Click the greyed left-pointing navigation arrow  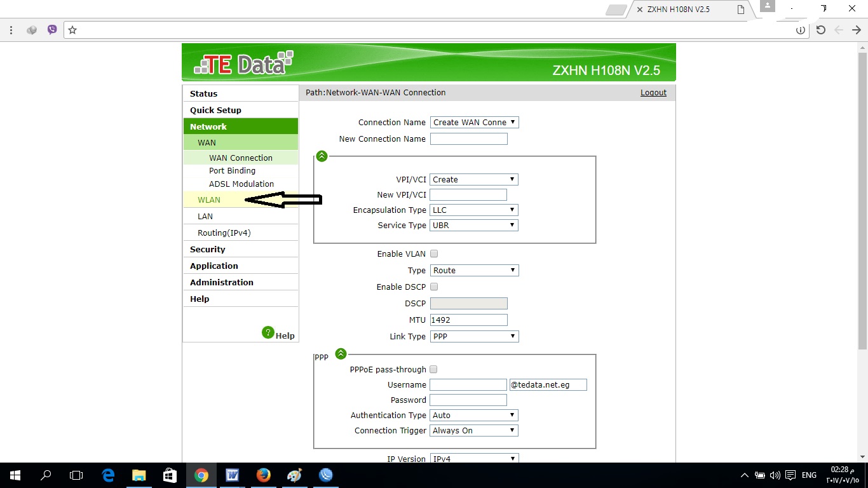pyautogui.click(x=839, y=30)
